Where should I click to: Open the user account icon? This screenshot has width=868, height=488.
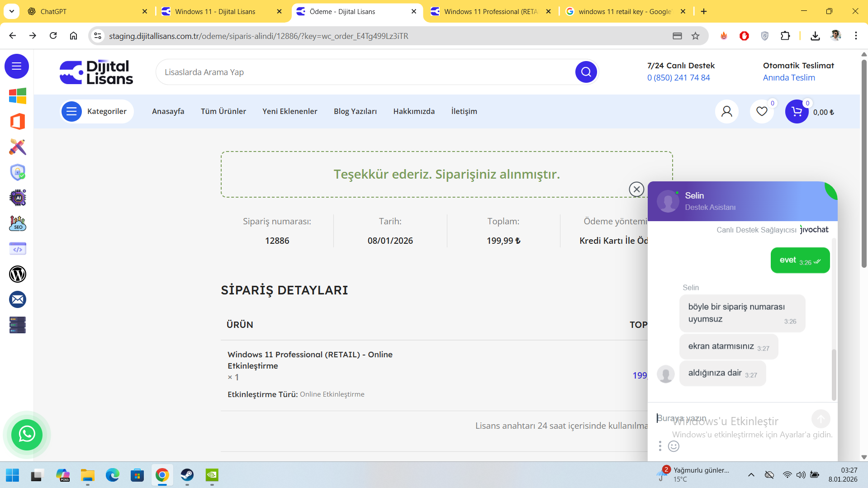[726, 111]
